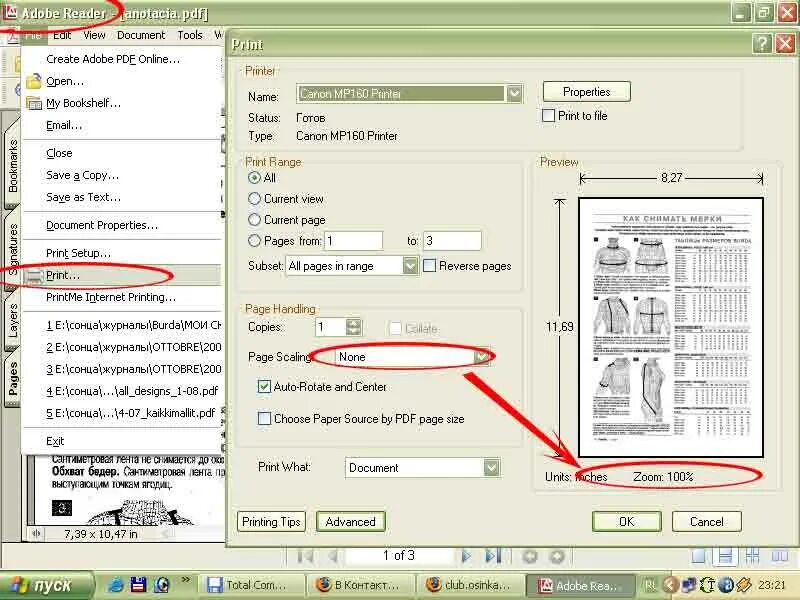Image resolution: width=800 pixels, height=600 pixels.
Task: Click the next view round button
Action: [x=557, y=556]
